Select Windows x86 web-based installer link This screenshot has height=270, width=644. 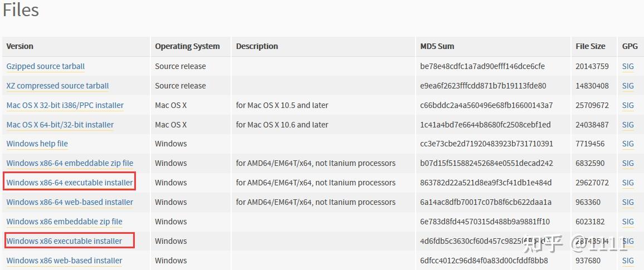[x=64, y=261]
